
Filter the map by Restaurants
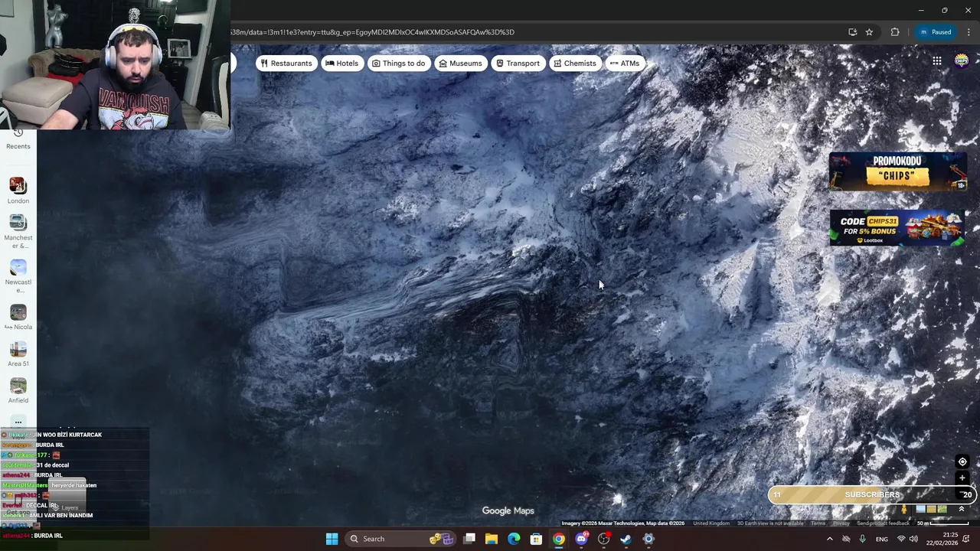coord(286,64)
